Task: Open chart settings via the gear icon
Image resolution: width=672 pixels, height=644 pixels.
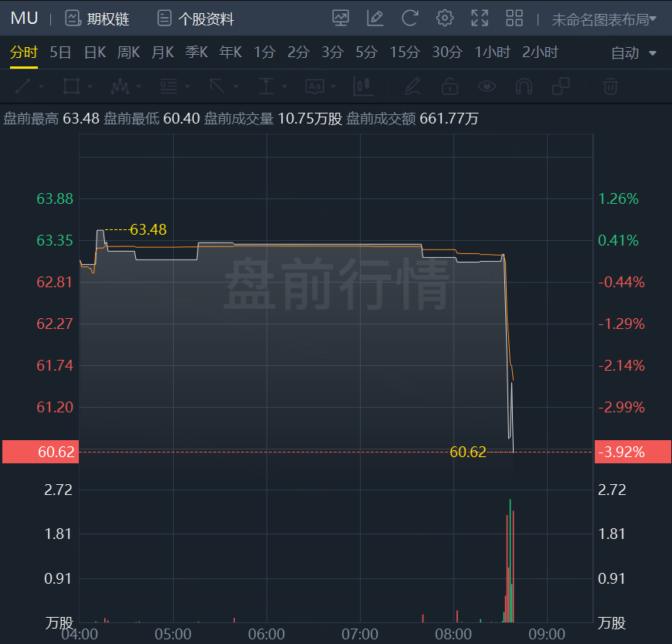Action: pos(444,19)
